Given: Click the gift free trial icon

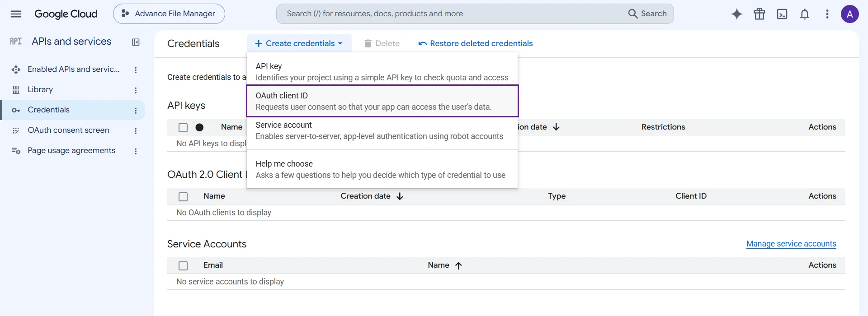Looking at the screenshot, I should 759,14.
